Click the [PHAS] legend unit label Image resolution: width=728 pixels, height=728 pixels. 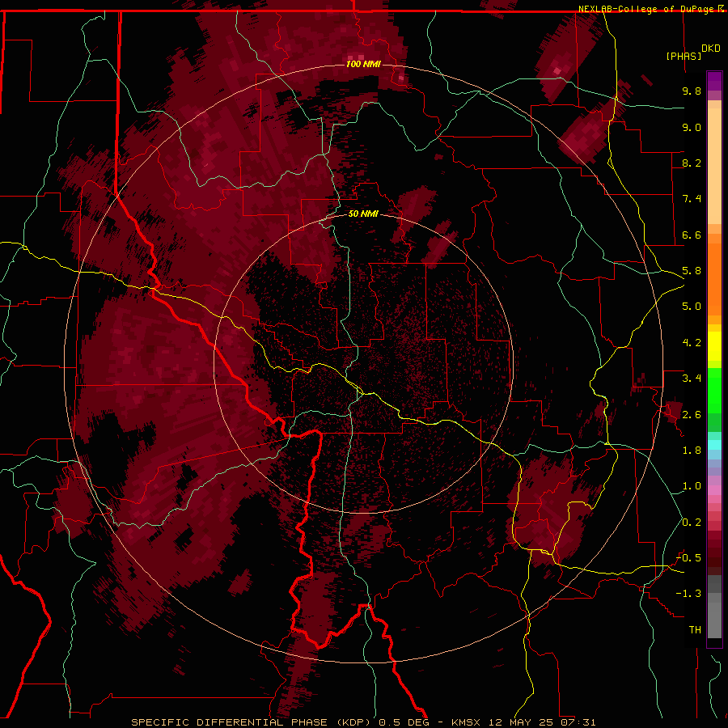pyautogui.click(x=684, y=56)
